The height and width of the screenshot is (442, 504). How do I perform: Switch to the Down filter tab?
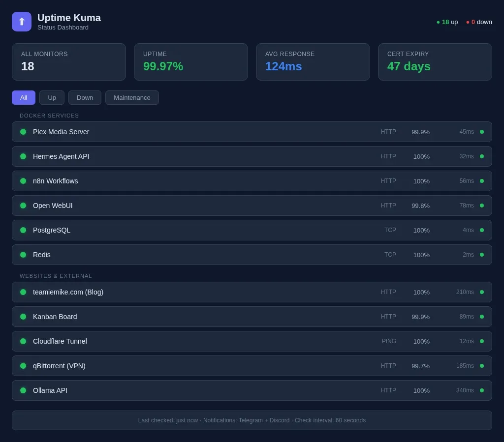point(85,97)
